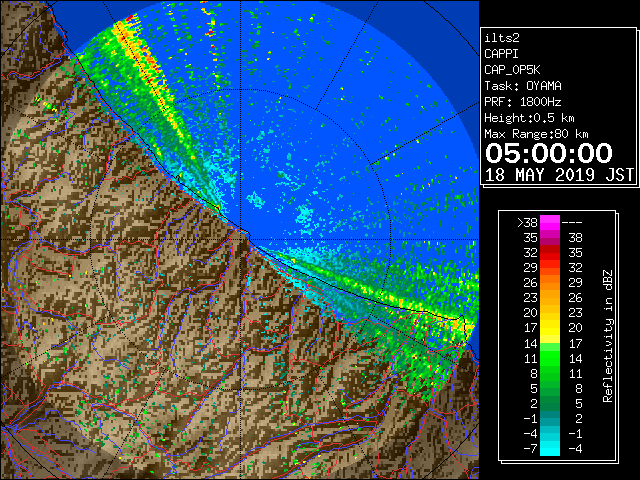640x480 pixels.
Task: Click the 'PRF: 1800Hz' value
Action: [523, 102]
